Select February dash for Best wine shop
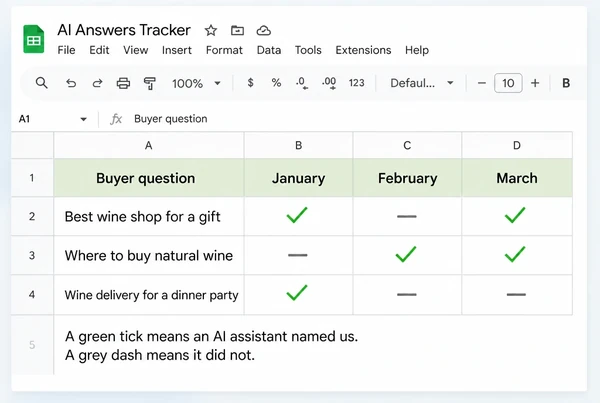Viewport: 600px width, 403px height. pyautogui.click(x=407, y=216)
